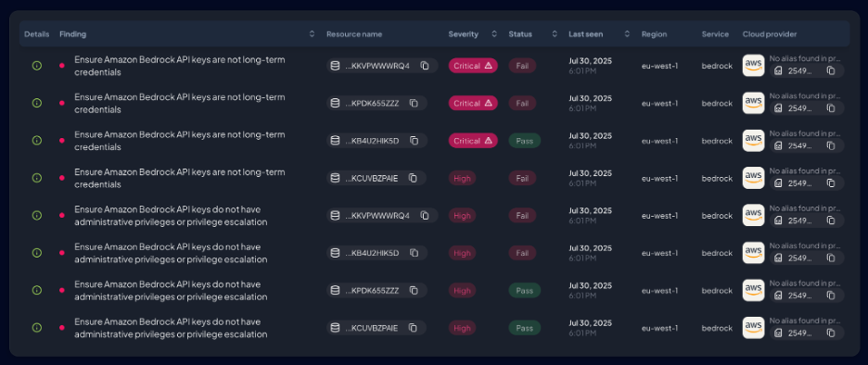Sort by the Last seen column arrows

[x=627, y=34]
